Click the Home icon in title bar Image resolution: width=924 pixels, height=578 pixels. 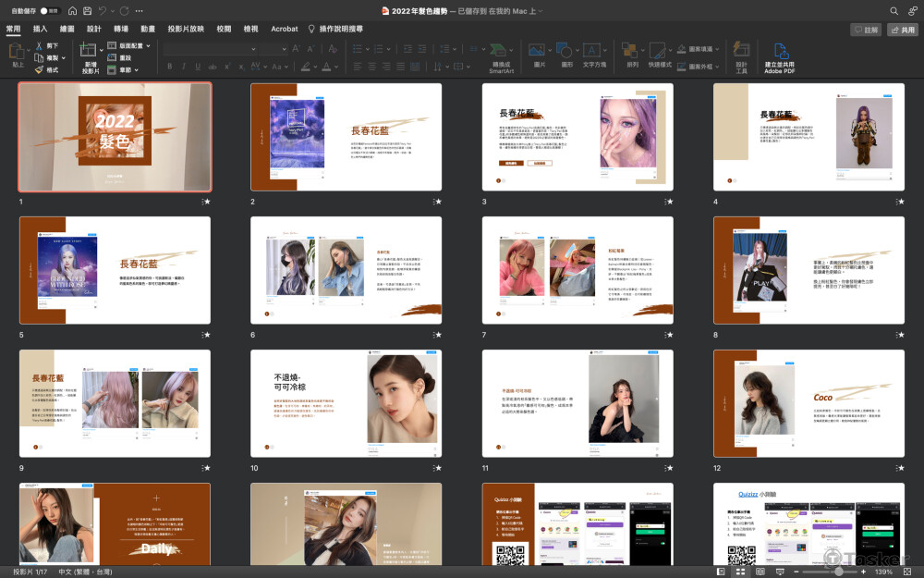pyautogui.click(x=72, y=10)
